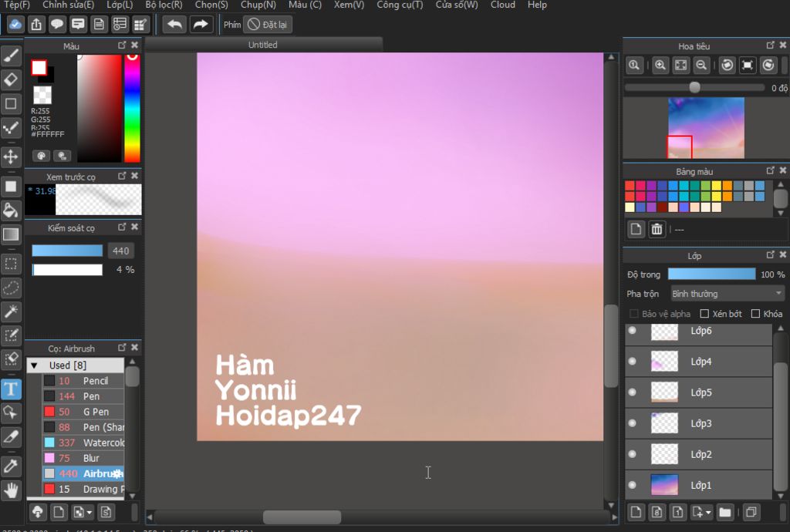Switch to the Untitled canvas tab

click(x=263, y=45)
